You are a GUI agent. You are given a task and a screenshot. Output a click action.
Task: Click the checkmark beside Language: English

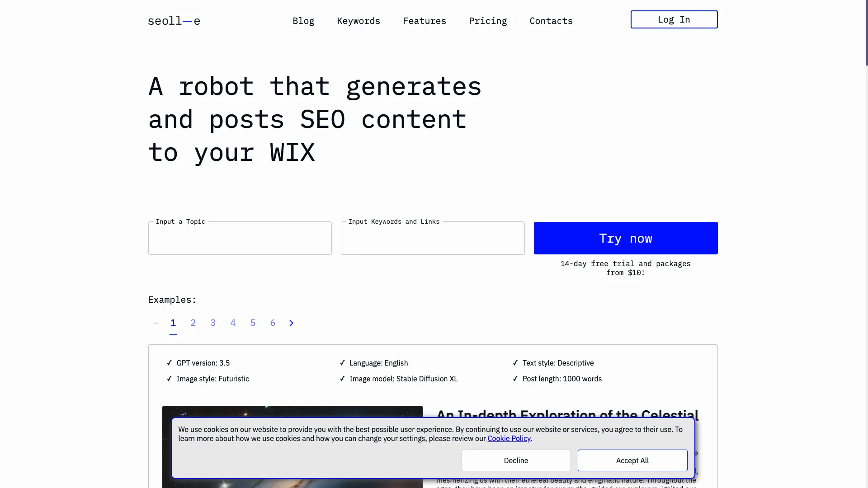(x=342, y=363)
